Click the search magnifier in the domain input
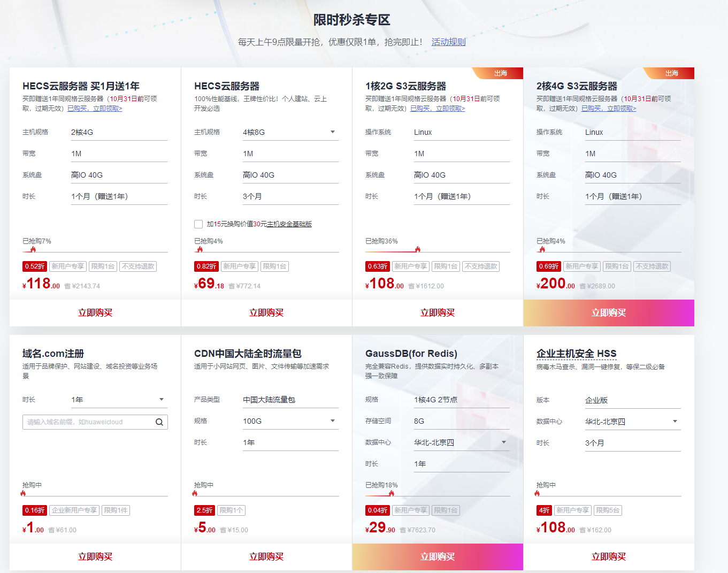Screen dimensions: 728x573 coord(159,422)
